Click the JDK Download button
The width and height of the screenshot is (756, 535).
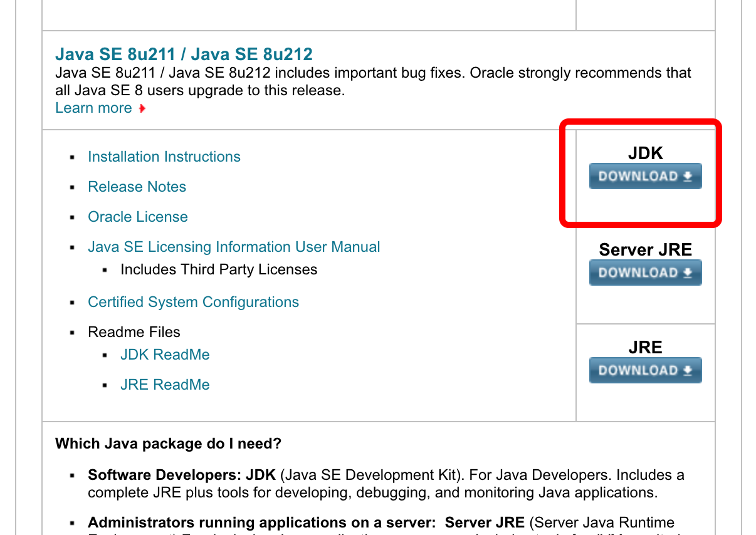(645, 176)
